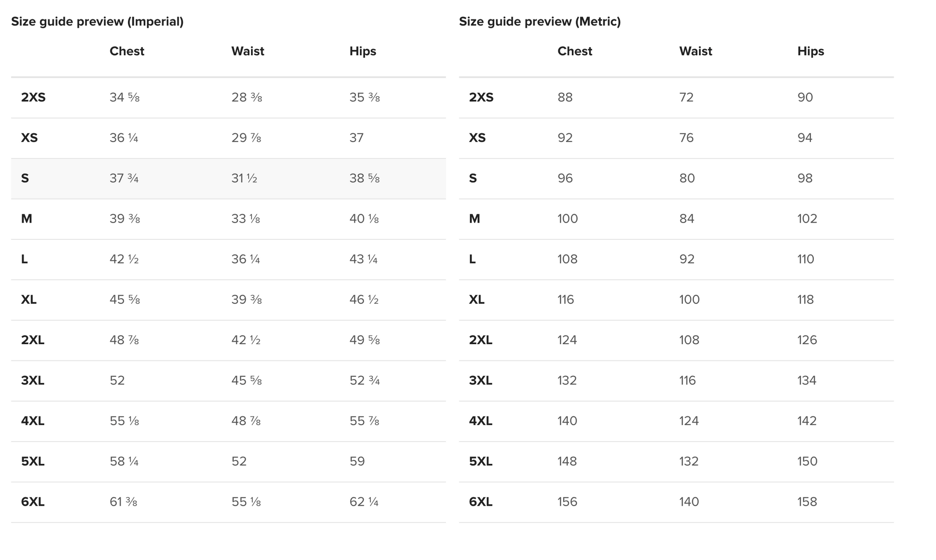Screen dimensions: 936x560
Task: Click the Metric 4XL hips value 142
Action: point(807,421)
